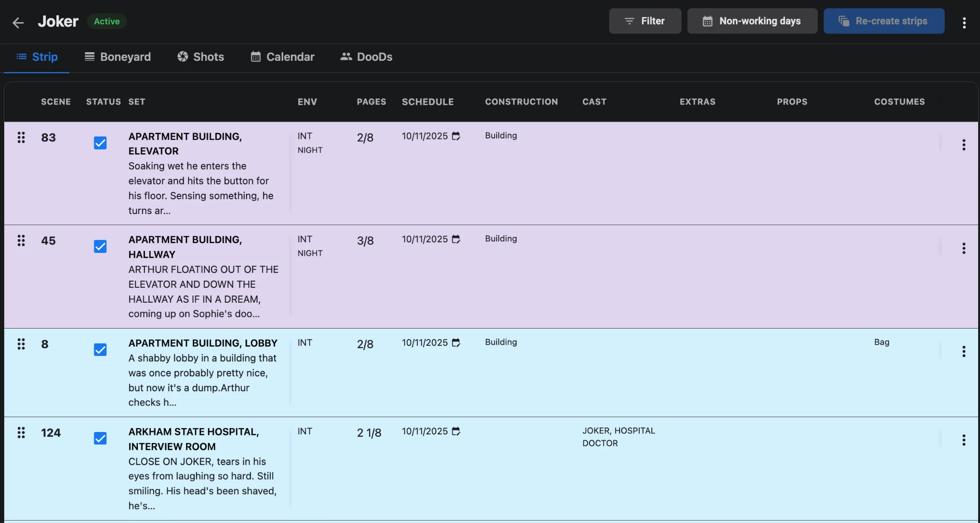Select the APARTMENT BUILDING, LOBBY set title
The height and width of the screenshot is (523, 980).
(203, 343)
